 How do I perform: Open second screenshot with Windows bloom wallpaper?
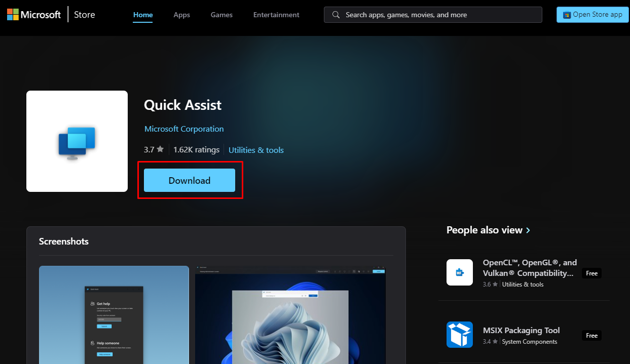[x=290, y=315]
